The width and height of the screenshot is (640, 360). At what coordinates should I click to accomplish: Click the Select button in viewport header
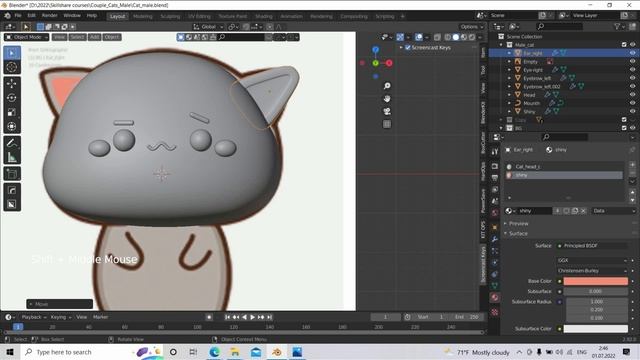click(77, 37)
